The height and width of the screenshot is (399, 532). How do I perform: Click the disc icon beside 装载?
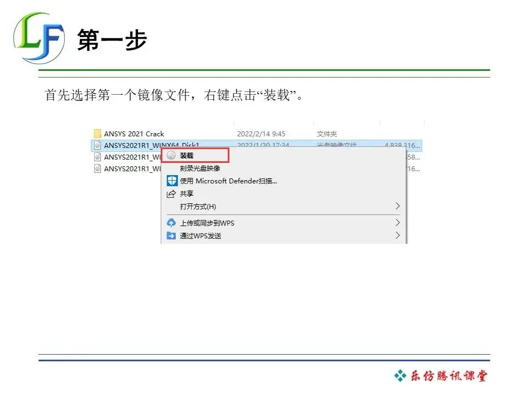coord(171,155)
